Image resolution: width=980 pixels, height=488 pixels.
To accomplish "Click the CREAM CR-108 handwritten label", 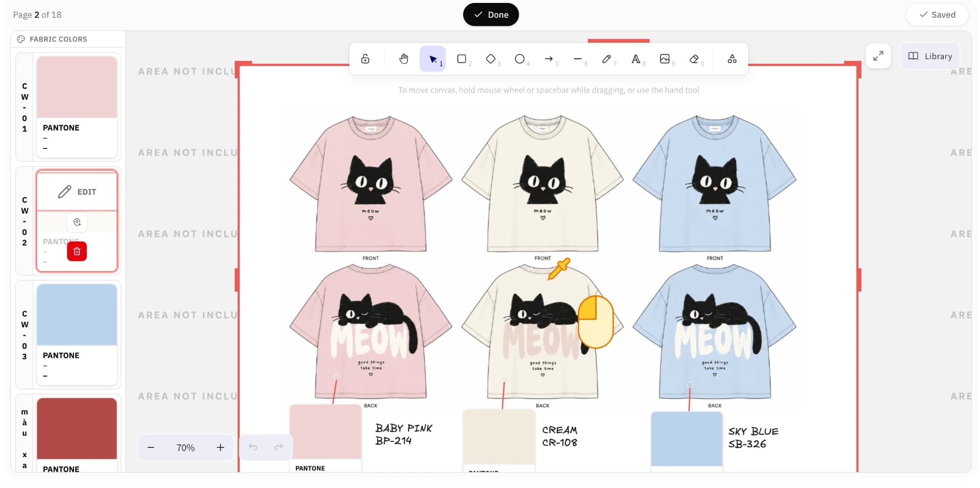I will point(560,436).
